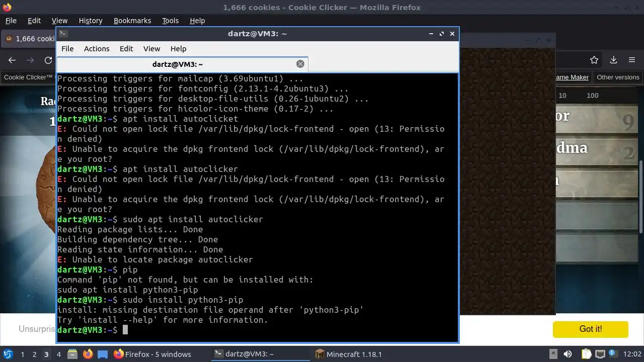Open the Firefox Tools menu

click(171, 21)
